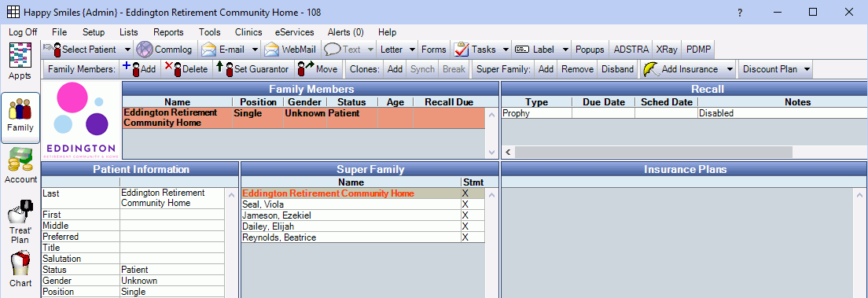
Task: Click the Stmt column header
Action: point(473,182)
